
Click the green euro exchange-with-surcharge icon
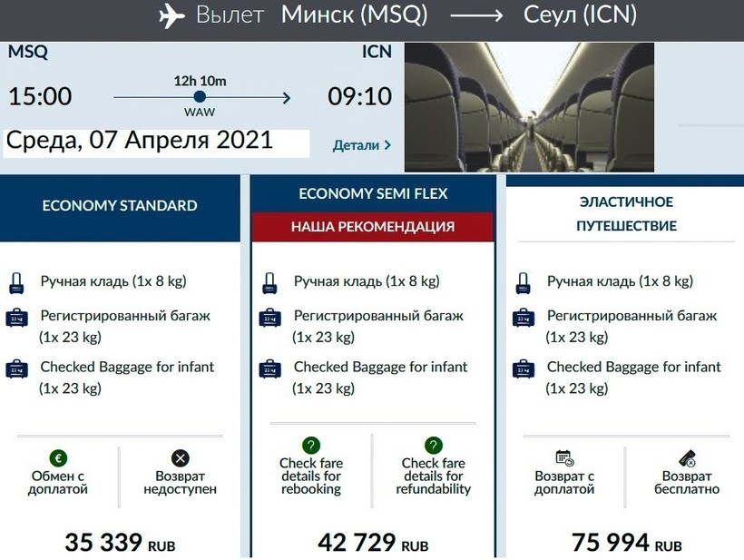pyautogui.click(x=59, y=458)
